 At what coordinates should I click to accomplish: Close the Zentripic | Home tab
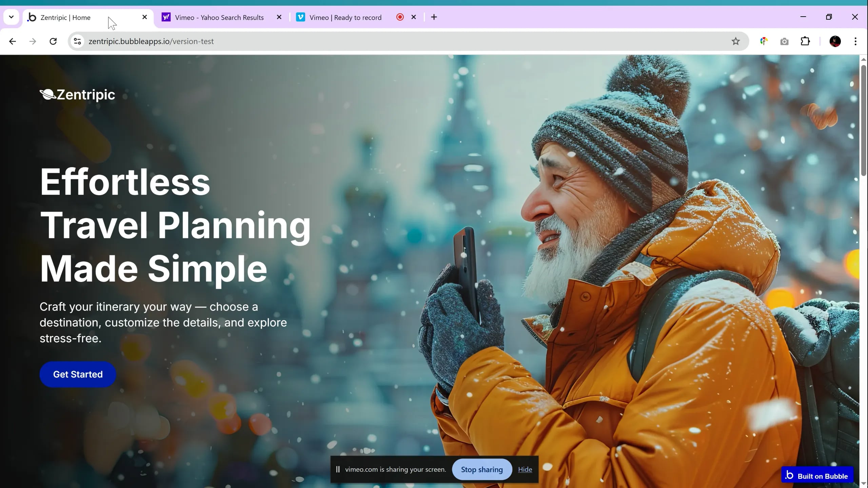145,17
